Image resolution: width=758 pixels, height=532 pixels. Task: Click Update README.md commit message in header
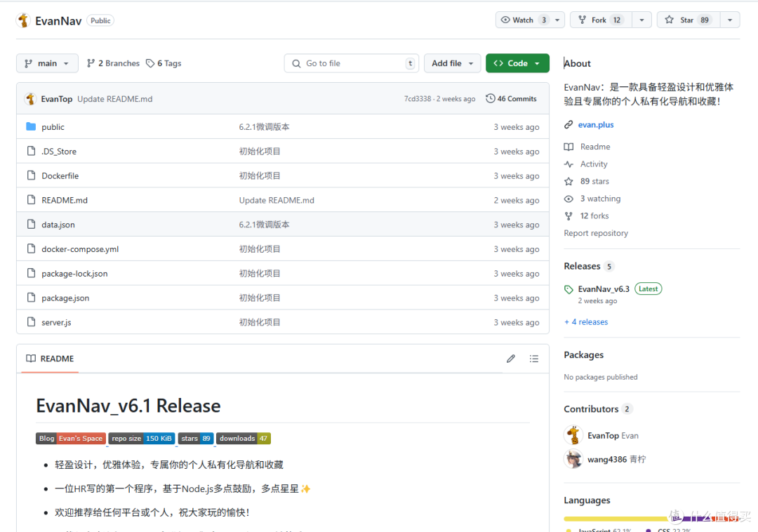tap(114, 98)
